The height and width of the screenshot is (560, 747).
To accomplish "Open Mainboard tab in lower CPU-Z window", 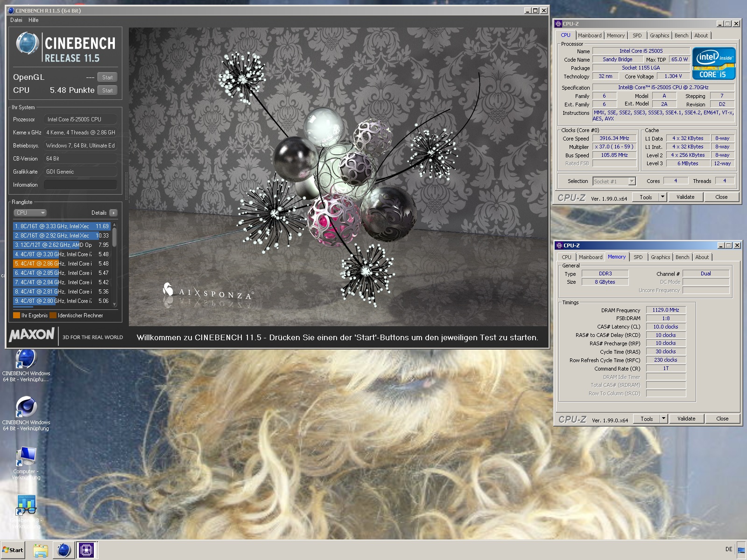I will click(591, 257).
